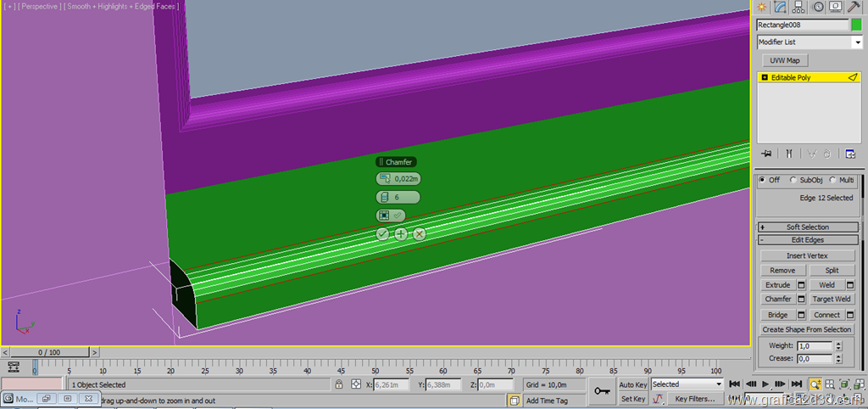Collapse the Edit Edges rollout
Screen dimensions: 868x409
(806, 240)
